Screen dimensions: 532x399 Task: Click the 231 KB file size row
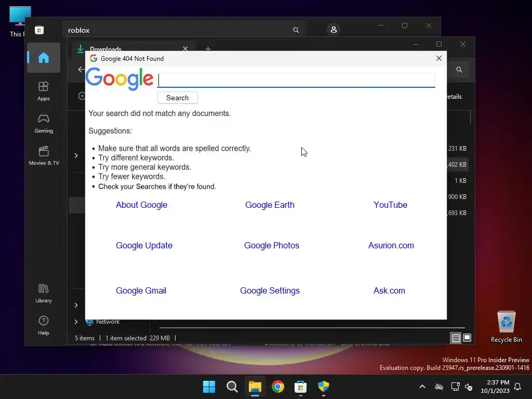coord(457,148)
